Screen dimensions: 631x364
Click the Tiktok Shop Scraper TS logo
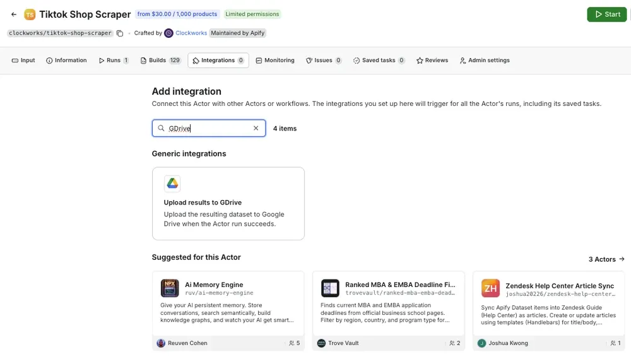[30, 15]
